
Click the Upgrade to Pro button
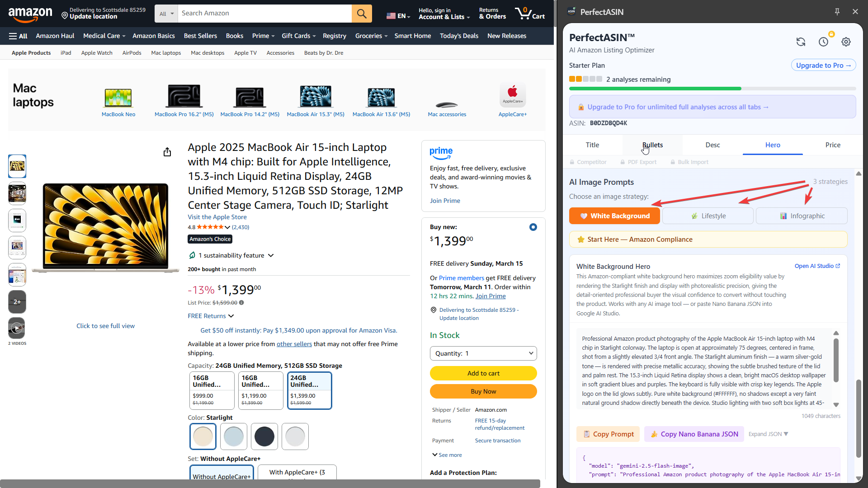tap(823, 65)
